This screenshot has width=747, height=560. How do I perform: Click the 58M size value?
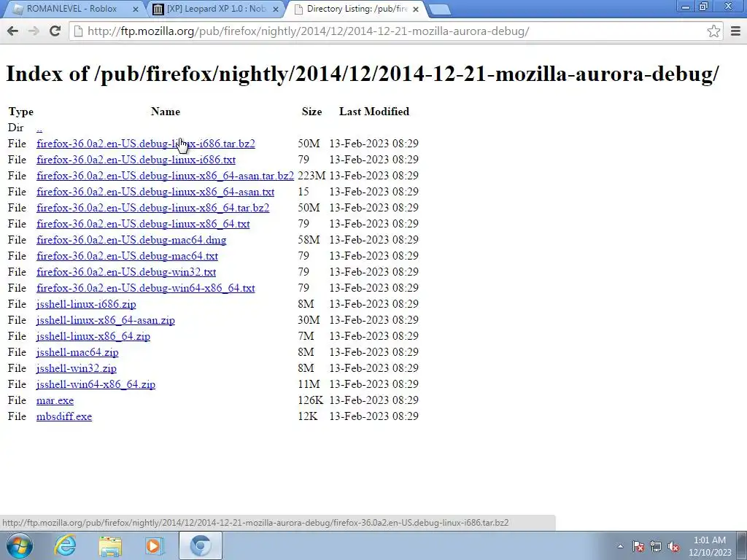click(309, 240)
